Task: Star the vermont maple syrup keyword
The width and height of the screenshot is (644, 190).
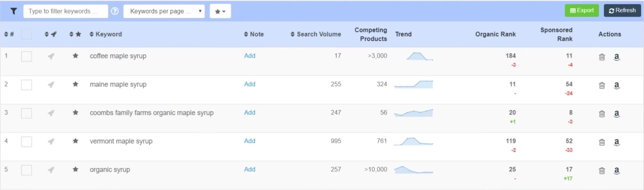Action: tap(75, 141)
